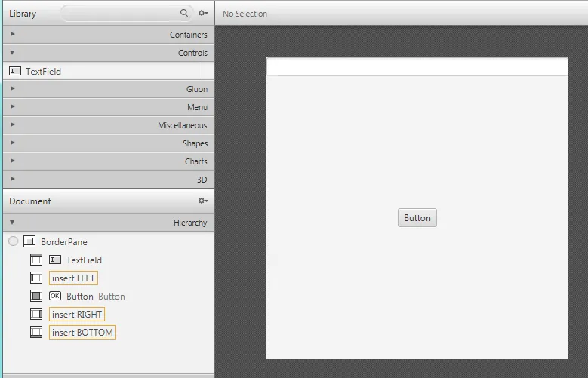Viewport: 588px width, 378px height.
Task: Click the Library panel title
Action: coord(23,14)
